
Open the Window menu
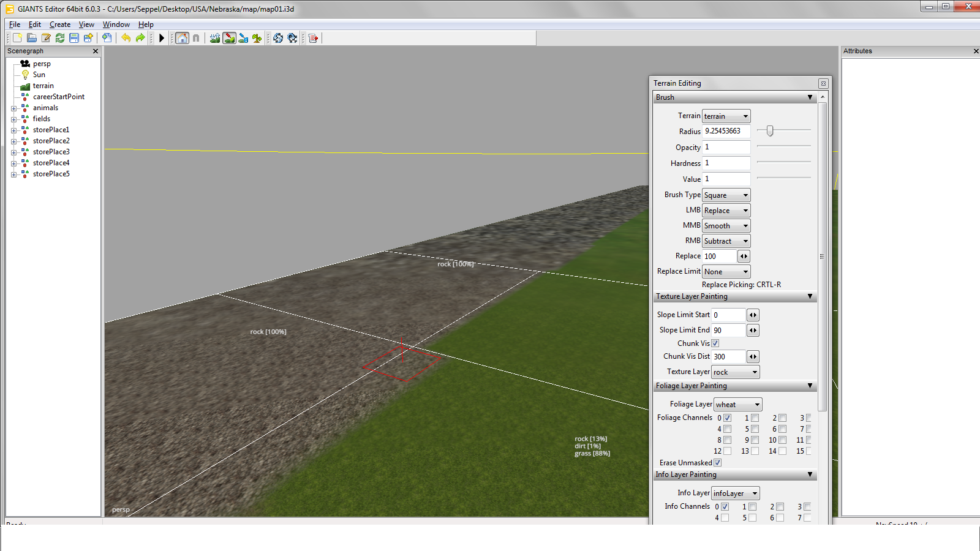116,24
